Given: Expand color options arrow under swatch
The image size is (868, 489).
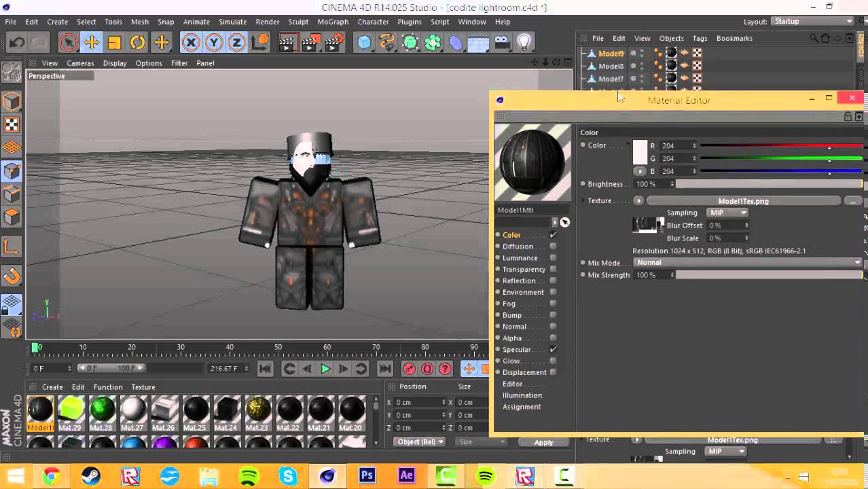Looking at the screenshot, I should (x=640, y=171).
